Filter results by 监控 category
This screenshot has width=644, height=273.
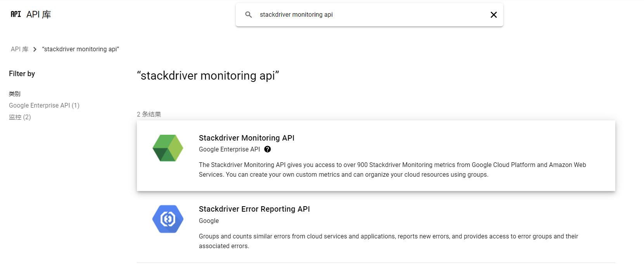click(x=20, y=117)
